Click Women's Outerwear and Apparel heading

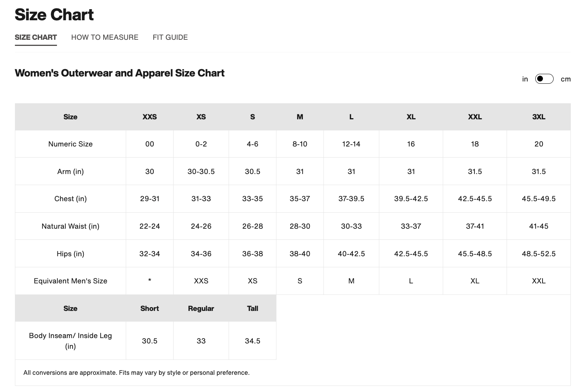pyautogui.click(x=119, y=73)
